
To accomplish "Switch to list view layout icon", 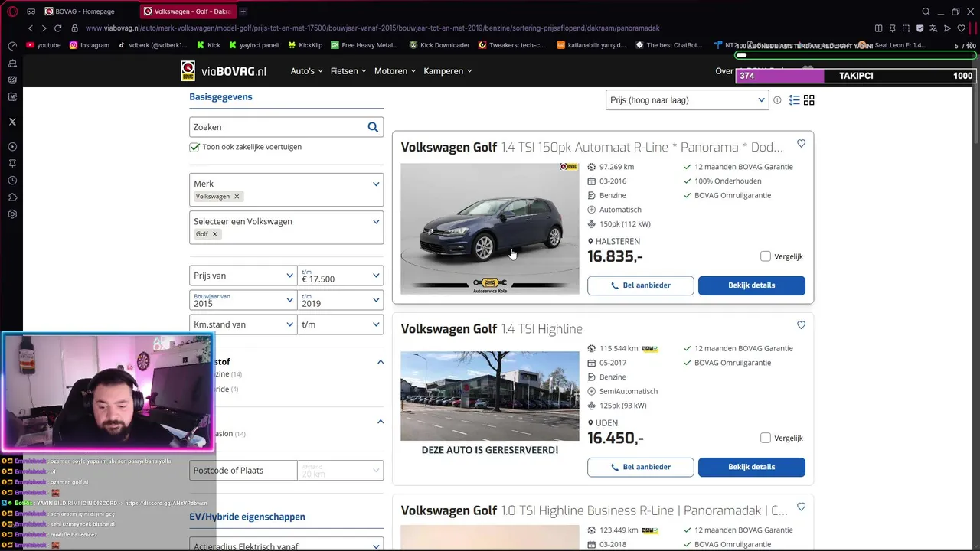I will coord(795,100).
